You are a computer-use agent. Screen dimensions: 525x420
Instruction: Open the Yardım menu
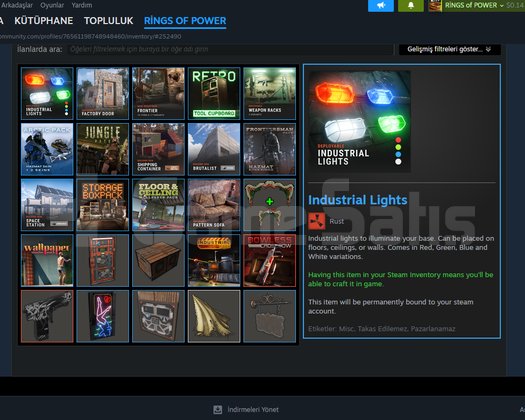(82, 5)
